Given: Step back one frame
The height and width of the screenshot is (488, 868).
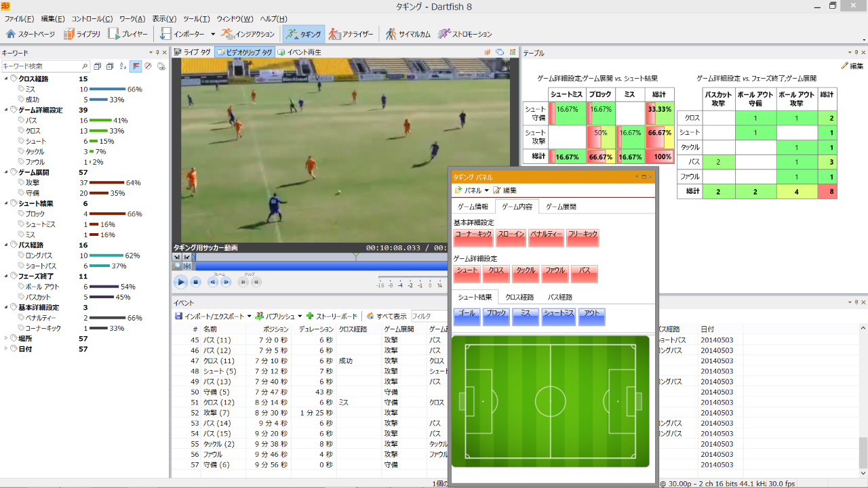Looking at the screenshot, I should 212,282.
